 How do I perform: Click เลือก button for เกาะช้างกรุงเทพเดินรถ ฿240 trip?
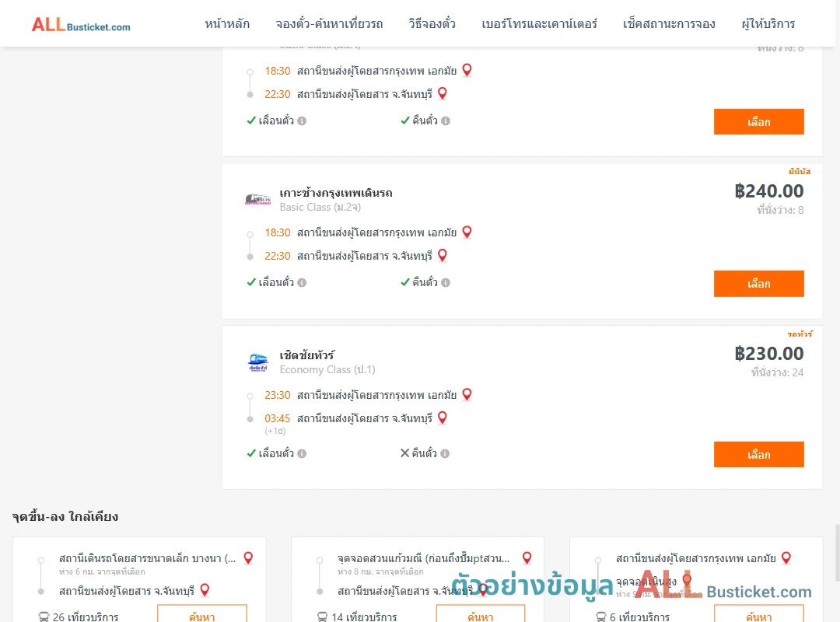tap(758, 284)
